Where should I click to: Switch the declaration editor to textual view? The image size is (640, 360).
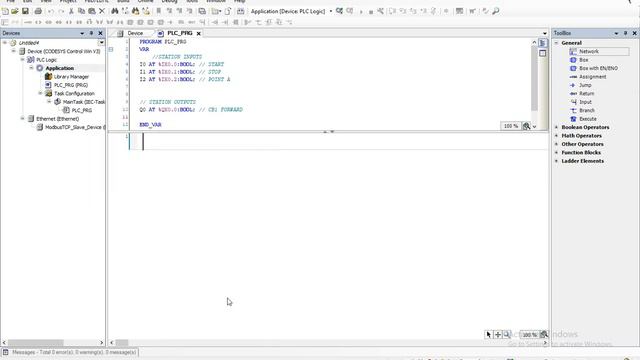tap(542, 43)
